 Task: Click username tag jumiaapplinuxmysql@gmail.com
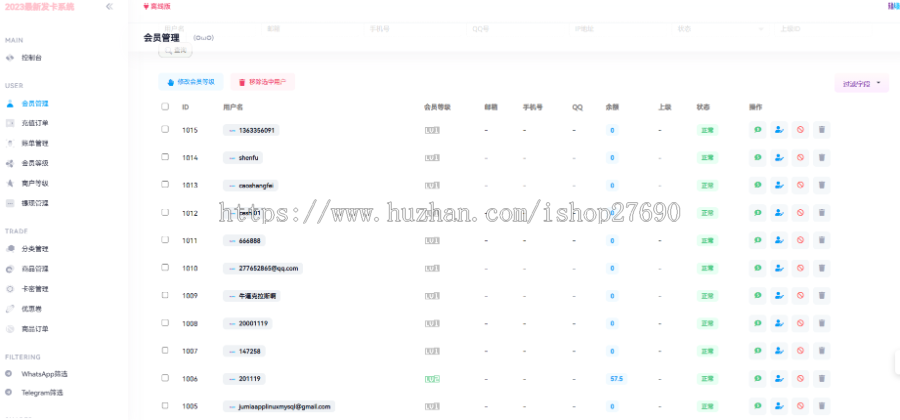279,406
